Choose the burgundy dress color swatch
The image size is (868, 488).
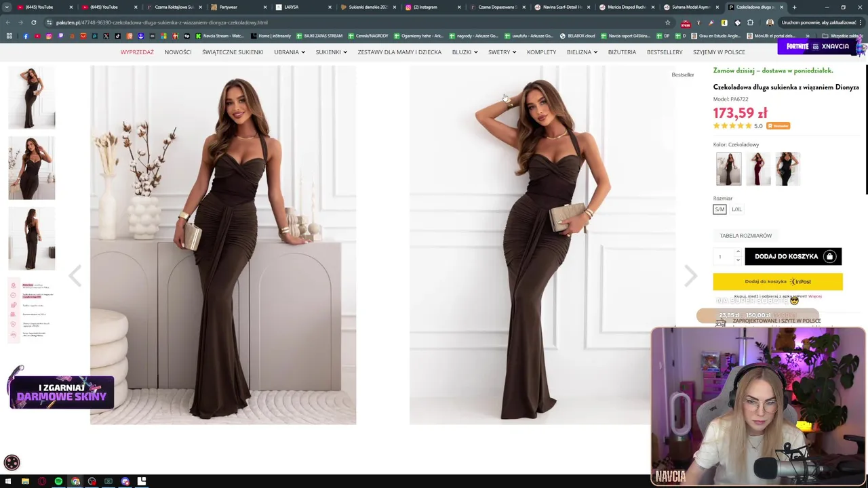coord(758,169)
